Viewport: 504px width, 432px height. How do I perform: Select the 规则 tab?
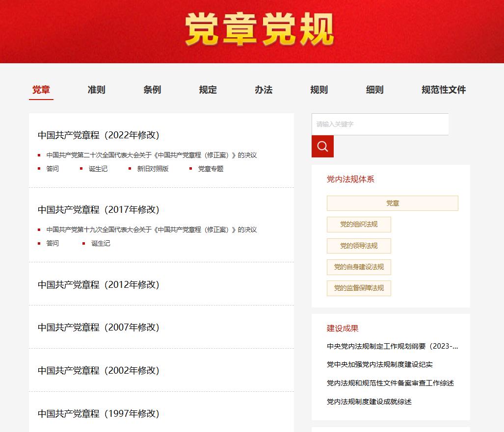coord(319,90)
